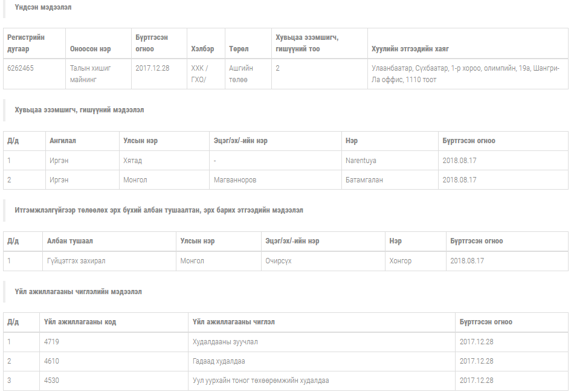Select shareholder name Narentuya
The height and width of the screenshot is (392, 571).
(x=361, y=161)
